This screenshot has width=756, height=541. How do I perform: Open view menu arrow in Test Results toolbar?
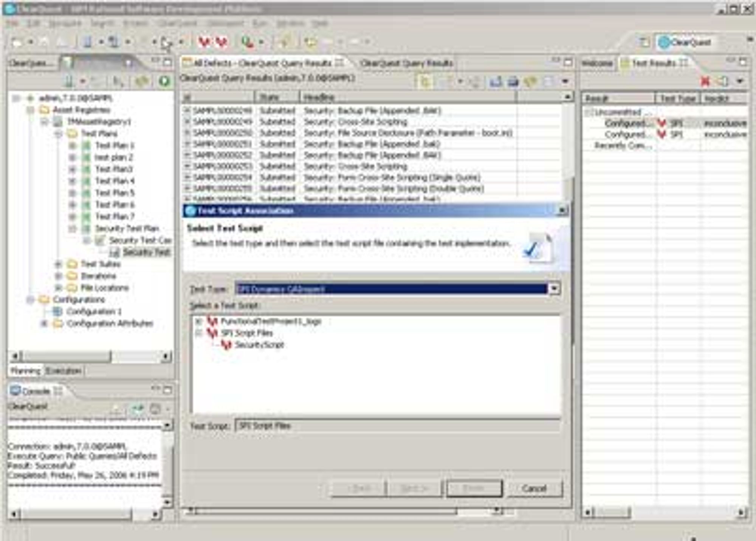point(740,81)
